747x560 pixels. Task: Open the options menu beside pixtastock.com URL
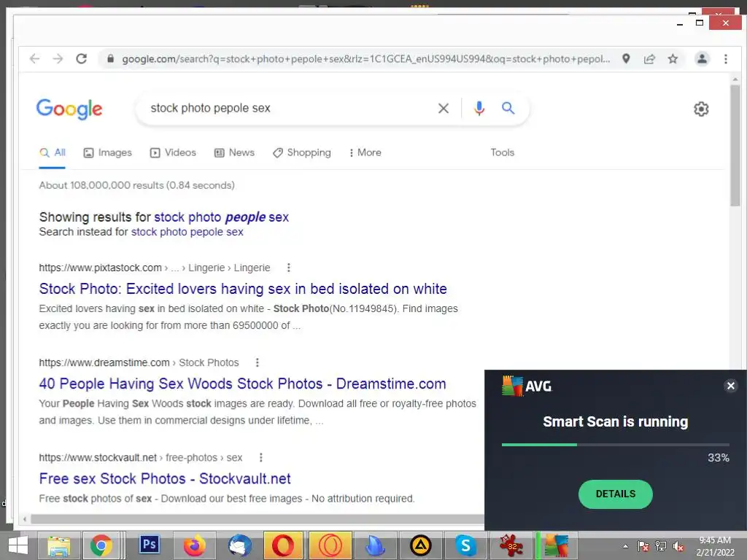pos(288,268)
